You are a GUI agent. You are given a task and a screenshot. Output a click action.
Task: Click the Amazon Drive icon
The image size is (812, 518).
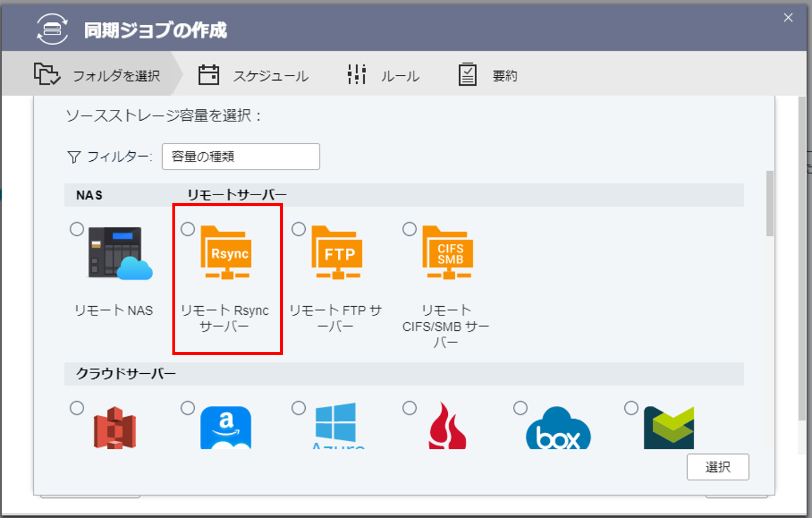226,428
